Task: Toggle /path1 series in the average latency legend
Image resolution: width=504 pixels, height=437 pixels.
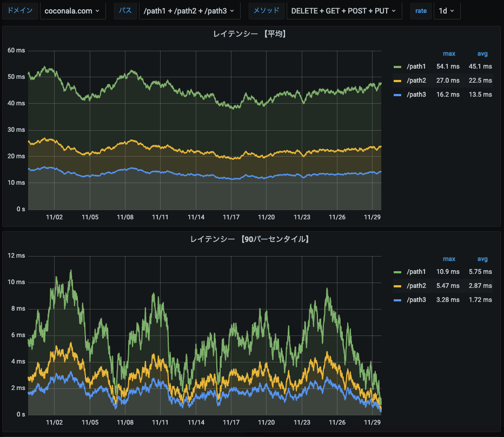Action: [416, 66]
